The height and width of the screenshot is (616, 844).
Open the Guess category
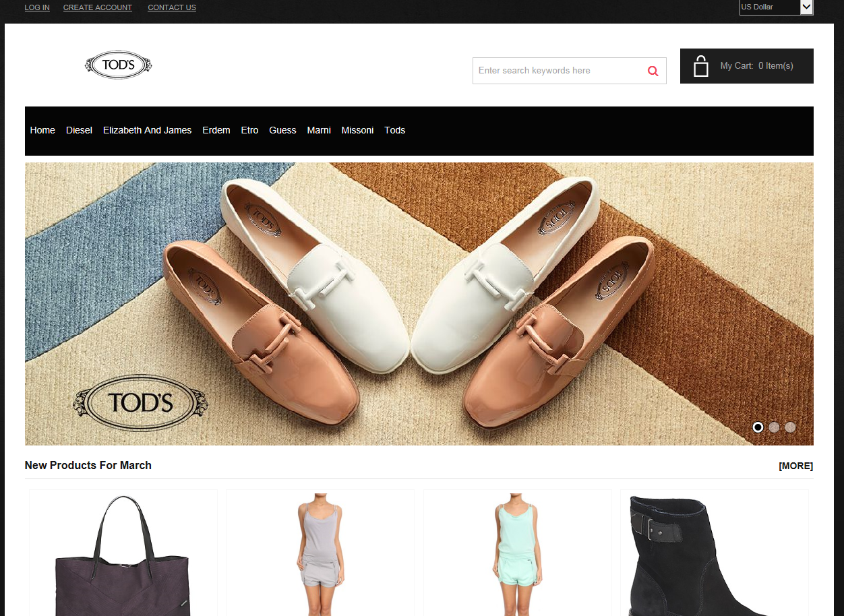coord(282,130)
